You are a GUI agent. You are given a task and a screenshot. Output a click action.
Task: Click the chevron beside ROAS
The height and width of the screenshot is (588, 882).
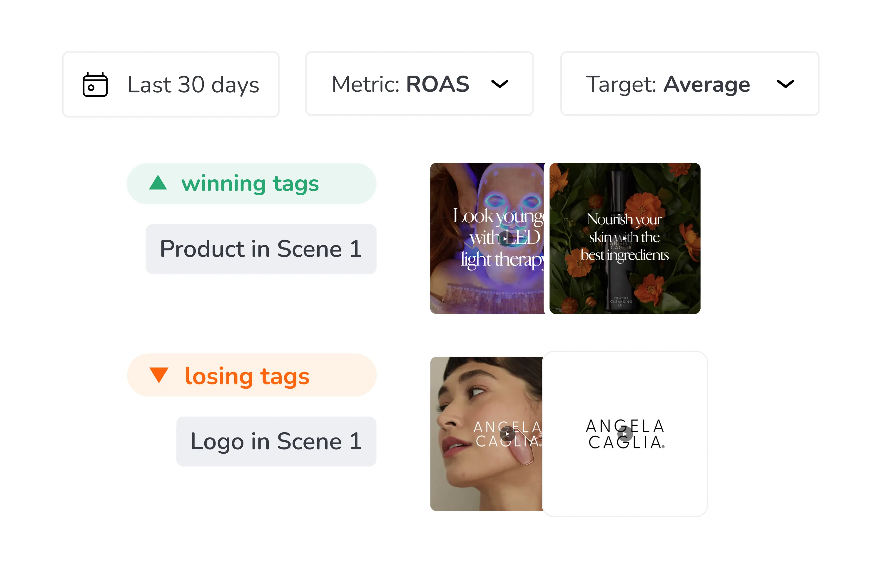pyautogui.click(x=500, y=84)
